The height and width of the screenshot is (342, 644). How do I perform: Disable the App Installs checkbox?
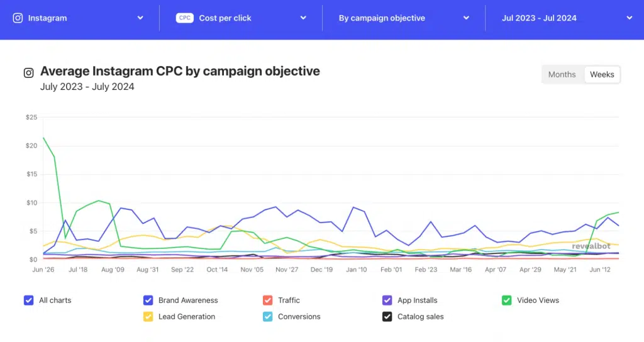[x=387, y=301]
